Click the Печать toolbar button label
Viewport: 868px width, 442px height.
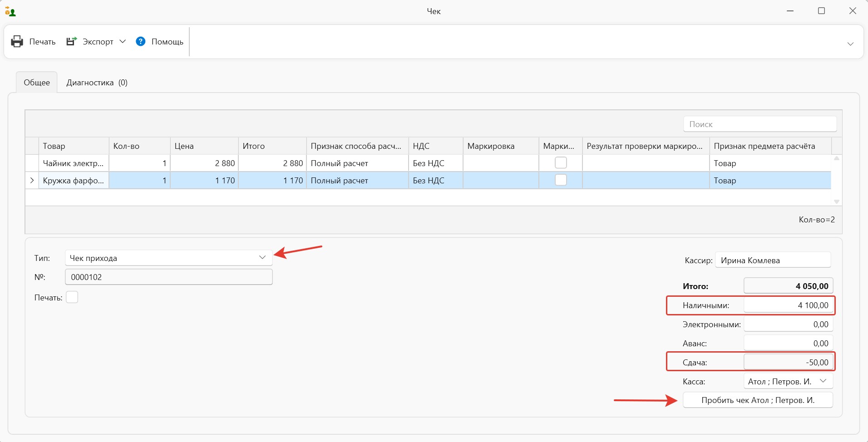[x=42, y=42]
